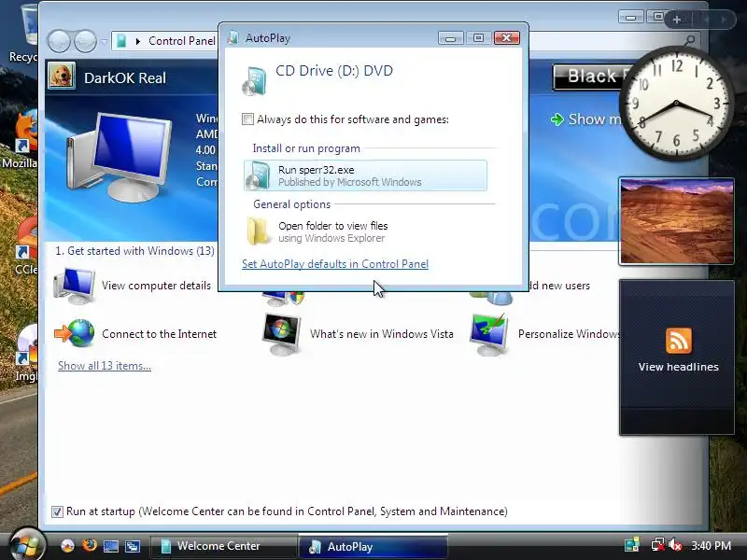The width and height of the screenshot is (747, 560).
Task: Run sperr32.exe from the AutoPlay dialog
Action: click(x=365, y=175)
